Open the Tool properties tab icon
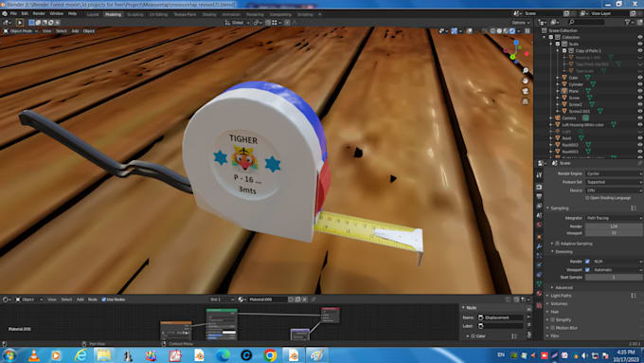644x363 pixels. click(539, 174)
